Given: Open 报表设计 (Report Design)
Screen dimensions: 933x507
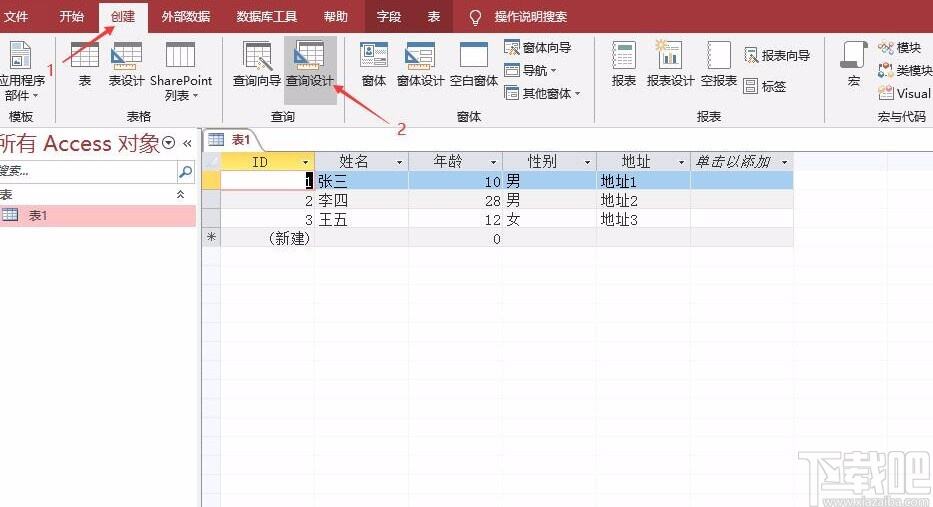Looking at the screenshot, I should point(670,64).
